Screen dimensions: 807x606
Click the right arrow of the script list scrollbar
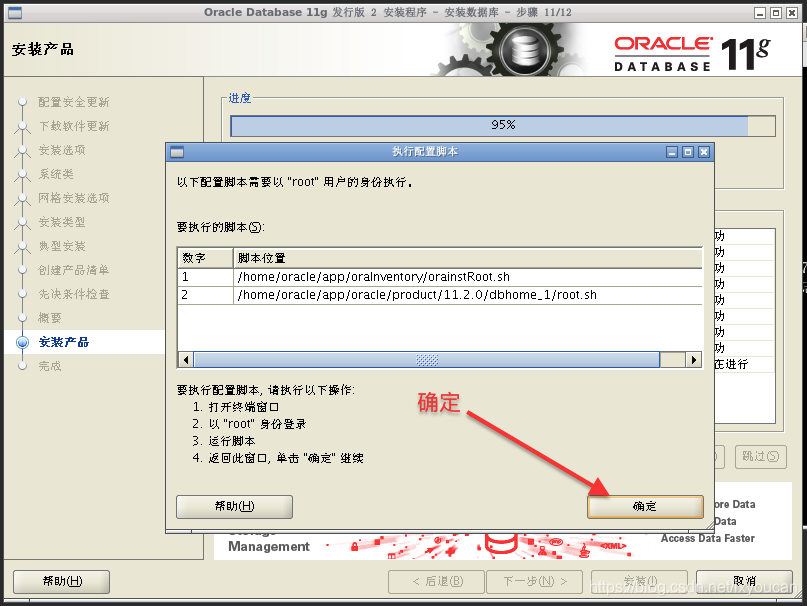[x=694, y=360]
